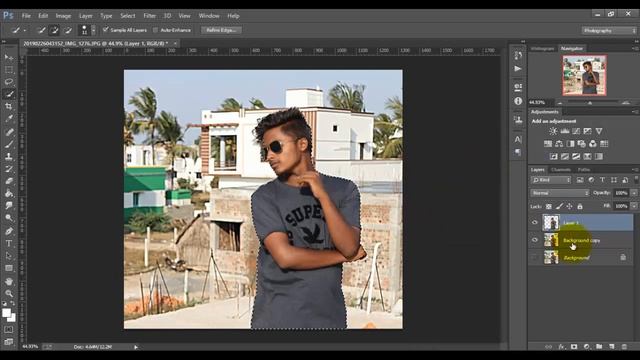The image size is (640, 360).
Task: Delete layer using trash icon
Action: [624, 347]
